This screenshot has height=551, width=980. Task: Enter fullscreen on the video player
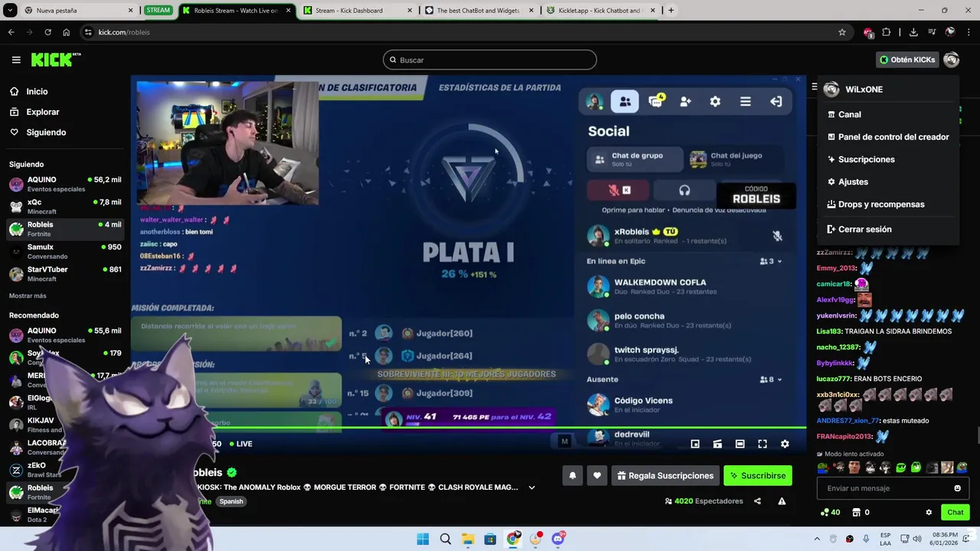point(763,444)
